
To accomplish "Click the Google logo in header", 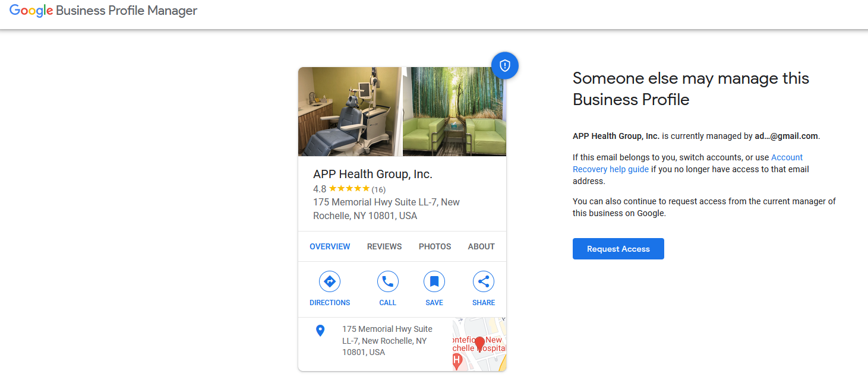I will 31,11.
